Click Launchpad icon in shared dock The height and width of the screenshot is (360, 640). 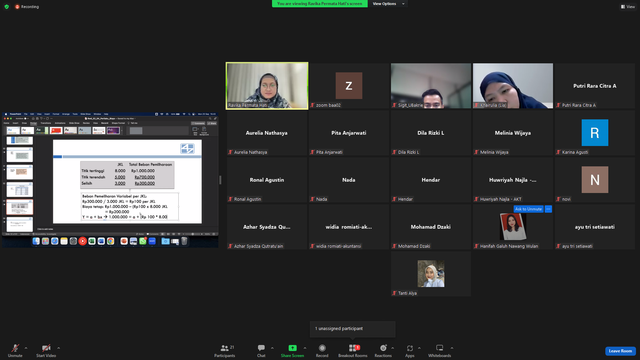(x=45, y=241)
